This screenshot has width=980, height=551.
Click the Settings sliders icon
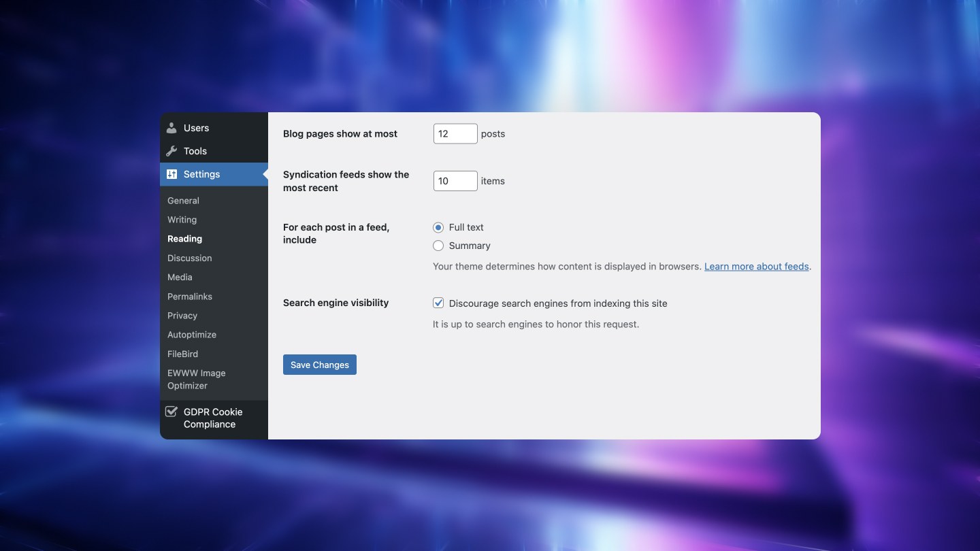pyautogui.click(x=171, y=174)
